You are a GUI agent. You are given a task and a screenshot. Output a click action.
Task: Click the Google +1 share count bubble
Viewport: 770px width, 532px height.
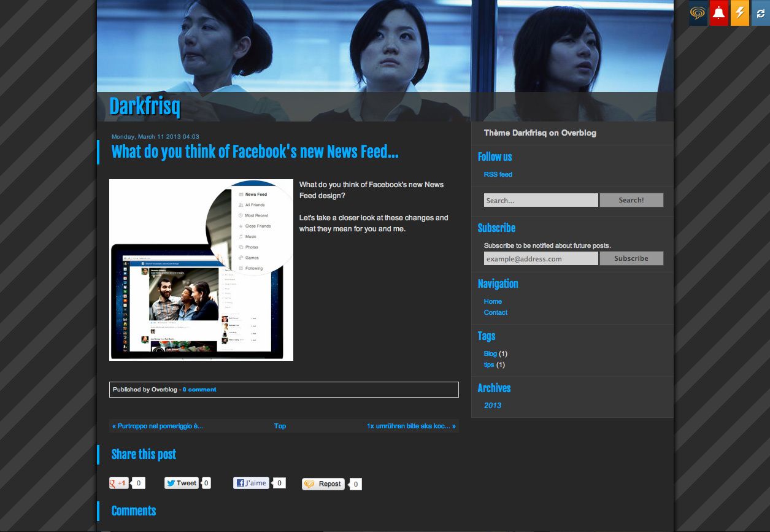pyautogui.click(x=139, y=483)
